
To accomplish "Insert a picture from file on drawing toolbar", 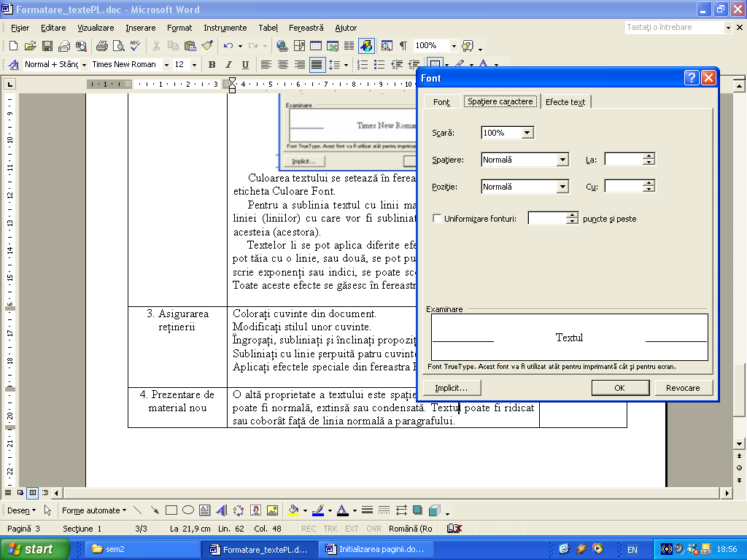I will 273,510.
